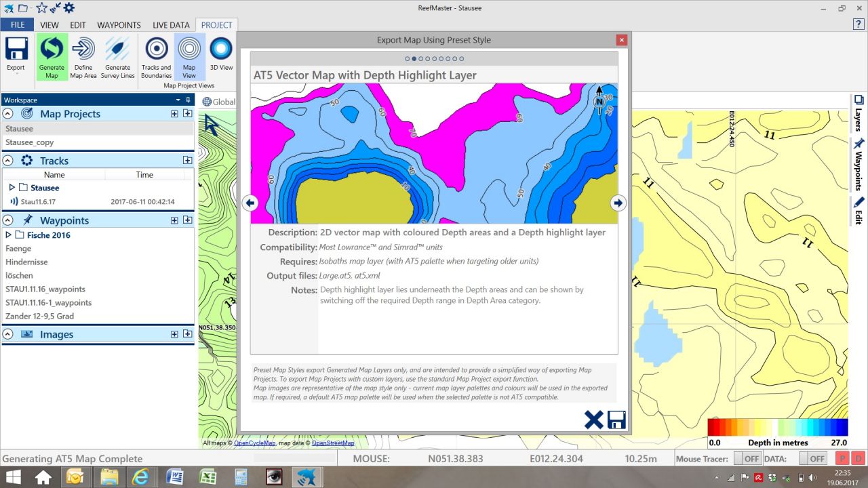868x488 pixels.
Task: Click the save icon in export dialog
Action: [616, 420]
